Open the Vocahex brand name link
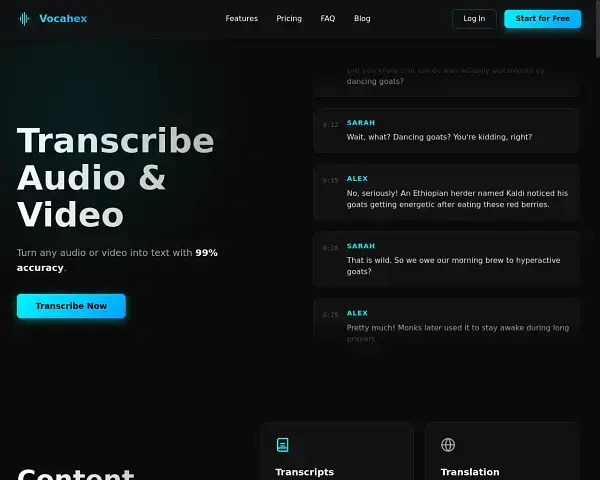Viewport: 600px width, 480px height. pos(62,18)
